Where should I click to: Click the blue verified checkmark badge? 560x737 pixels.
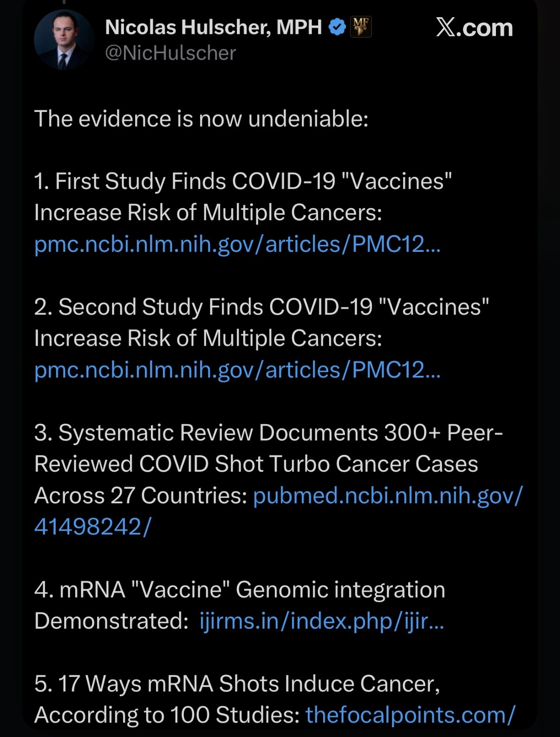point(337,27)
